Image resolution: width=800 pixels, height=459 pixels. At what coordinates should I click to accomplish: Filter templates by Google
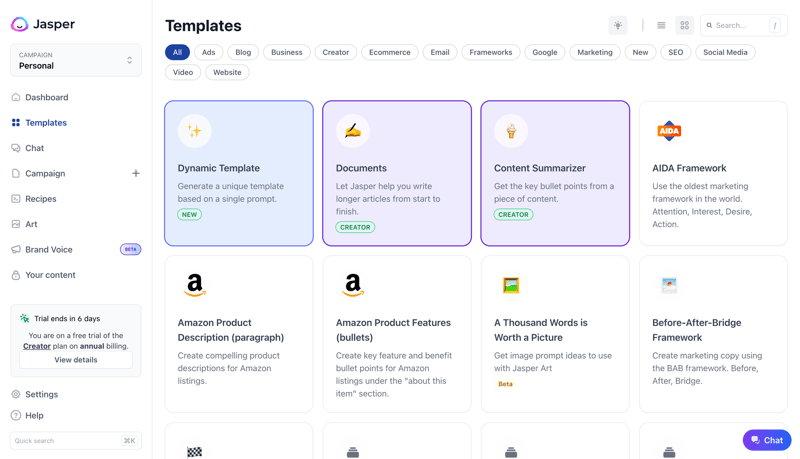545,52
